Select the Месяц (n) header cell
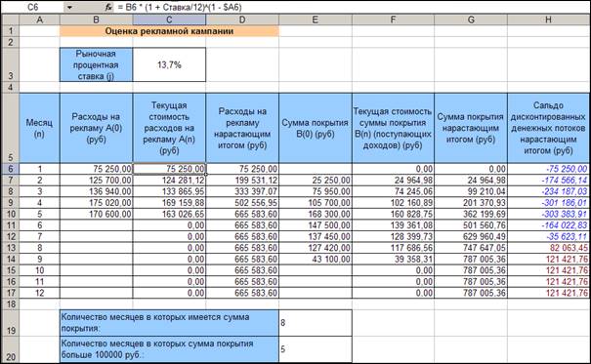The width and height of the screenshot is (591, 364). click(39, 128)
